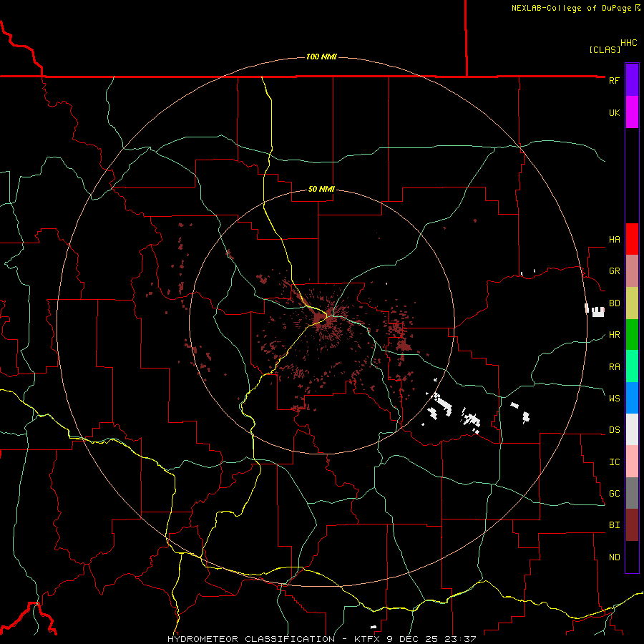The width and height of the screenshot is (644, 644).
Task: Click the WS legend label
Action: click(614, 398)
